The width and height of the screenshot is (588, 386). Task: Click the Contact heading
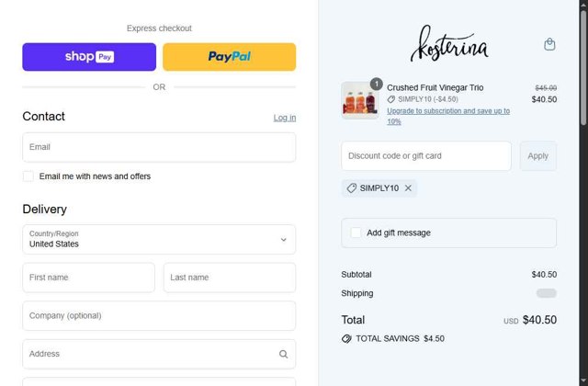(x=43, y=117)
